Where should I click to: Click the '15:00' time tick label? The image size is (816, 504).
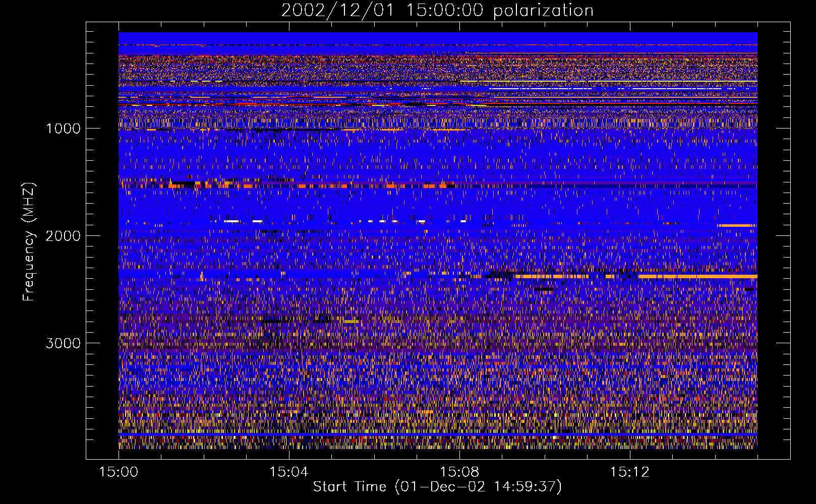119,472
